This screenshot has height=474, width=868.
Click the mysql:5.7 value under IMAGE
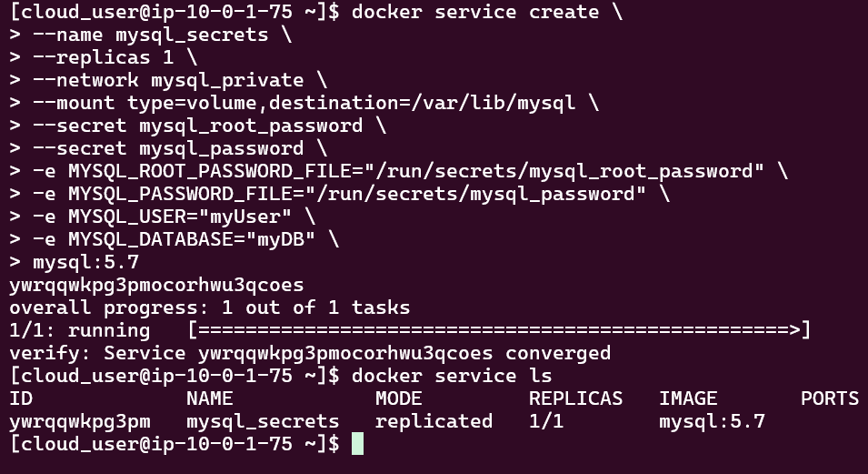pos(712,421)
